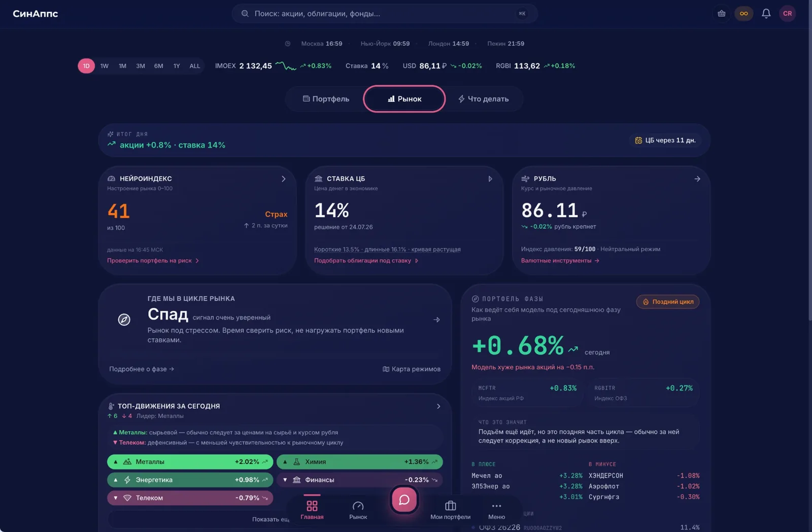Open the Энергетика sector bar
Viewport: 812px width, 532px height.
tap(190, 480)
